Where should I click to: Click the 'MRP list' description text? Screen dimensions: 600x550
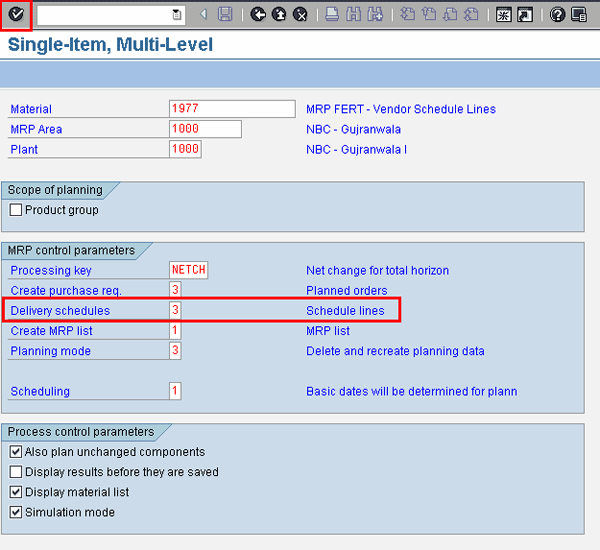pos(328,331)
